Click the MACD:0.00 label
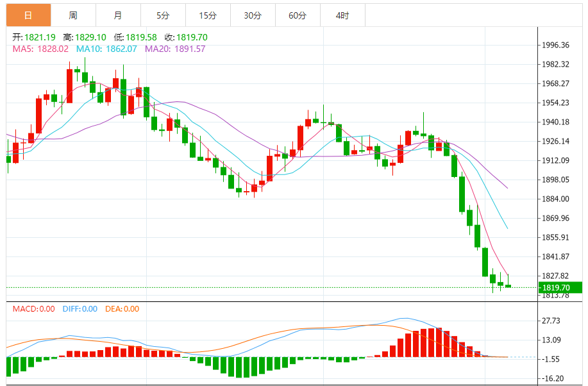The width and height of the screenshot is (588, 386). coord(34,308)
